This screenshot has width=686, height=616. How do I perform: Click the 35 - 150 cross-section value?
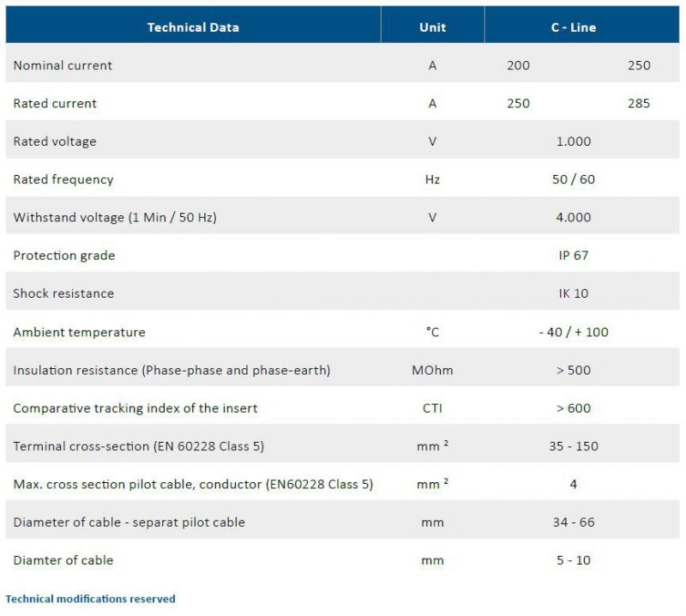[x=573, y=447]
